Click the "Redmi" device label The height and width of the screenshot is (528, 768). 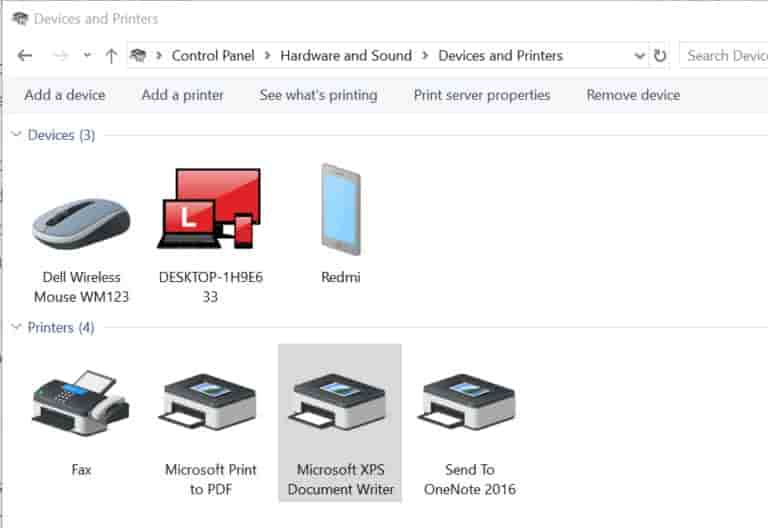pos(340,277)
